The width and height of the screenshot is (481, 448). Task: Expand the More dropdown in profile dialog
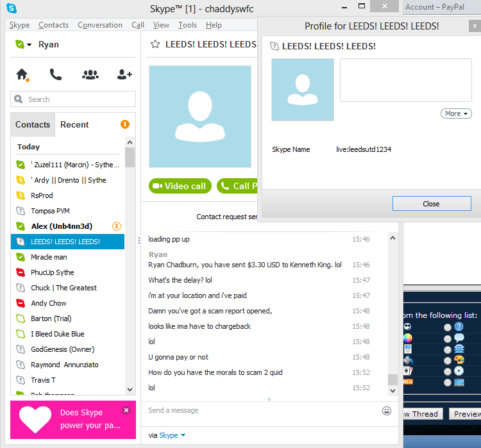(x=456, y=113)
